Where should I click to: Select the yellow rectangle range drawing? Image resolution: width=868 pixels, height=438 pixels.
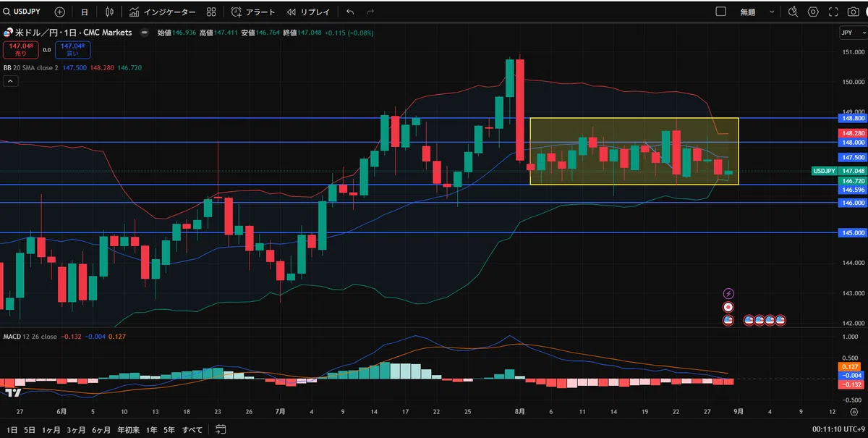[634, 151]
